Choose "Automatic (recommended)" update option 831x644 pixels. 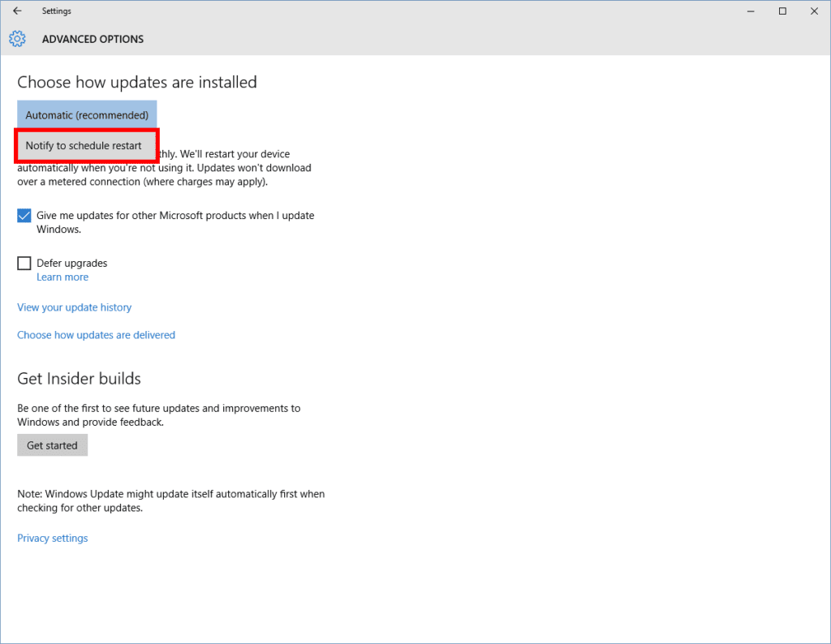coord(86,114)
